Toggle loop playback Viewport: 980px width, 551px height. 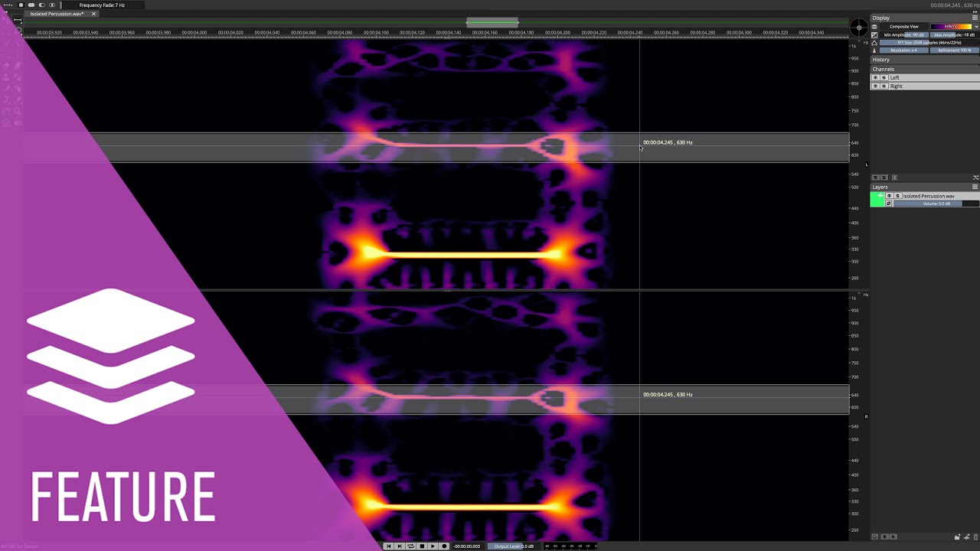point(410,546)
